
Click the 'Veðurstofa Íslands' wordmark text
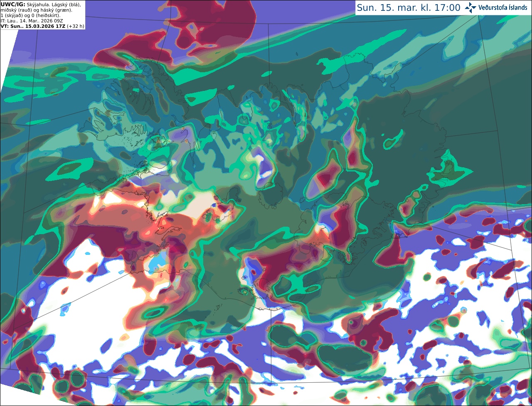click(502, 7)
